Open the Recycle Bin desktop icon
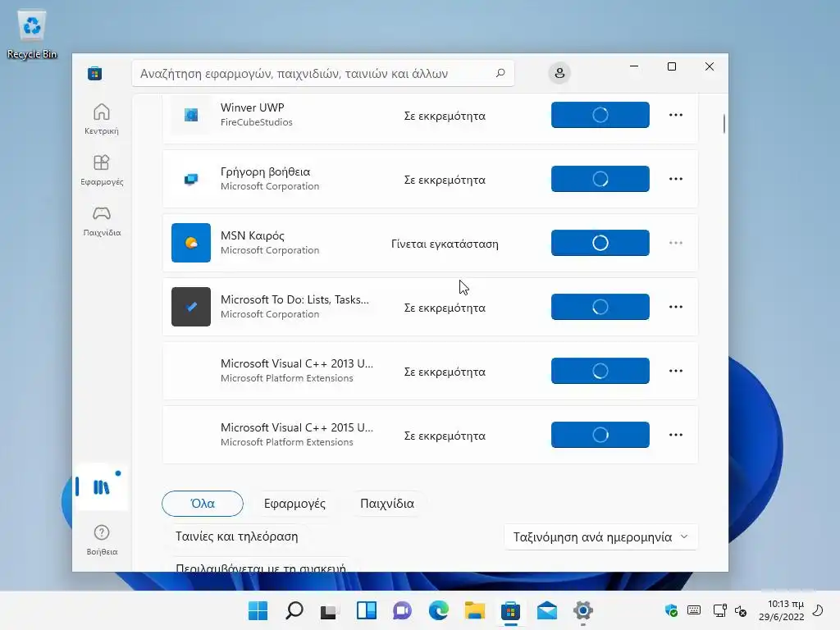Image resolution: width=840 pixels, height=630 pixels. click(x=32, y=34)
